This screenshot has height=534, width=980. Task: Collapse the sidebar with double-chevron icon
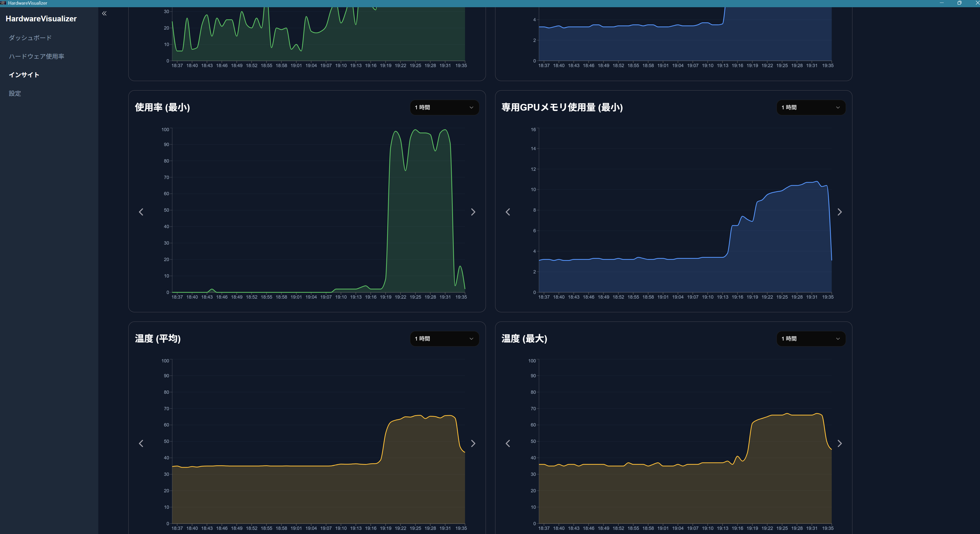point(104,13)
